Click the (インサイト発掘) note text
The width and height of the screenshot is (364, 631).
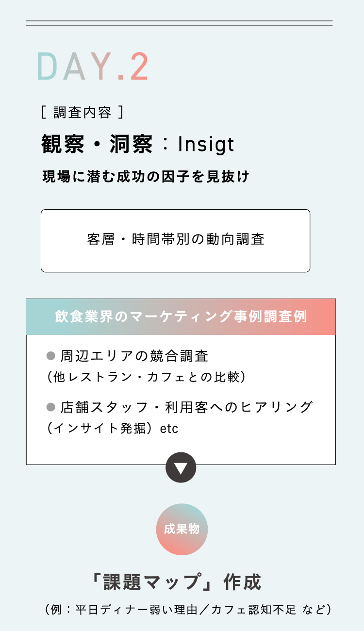[x=101, y=429]
